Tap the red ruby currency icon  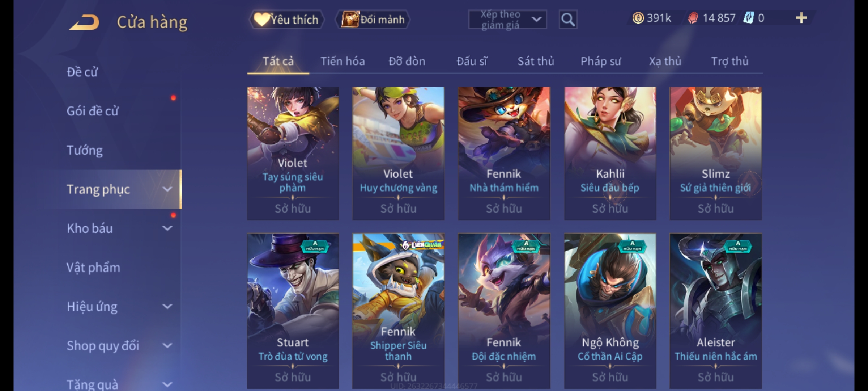point(693,18)
